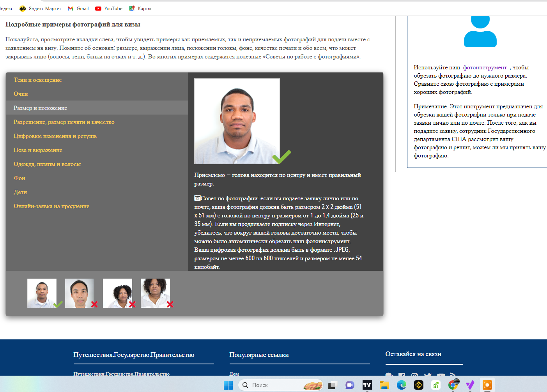Image resolution: width=547 pixels, height=392 pixels.
Task: Open Онлайн-заявка на продление tab
Action: (97, 206)
